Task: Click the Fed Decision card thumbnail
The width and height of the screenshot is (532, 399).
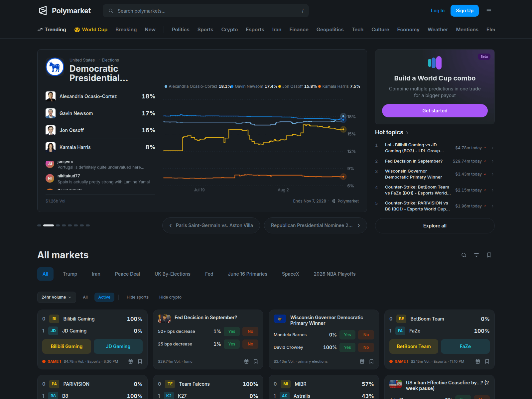Action: click(x=164, y=319)
